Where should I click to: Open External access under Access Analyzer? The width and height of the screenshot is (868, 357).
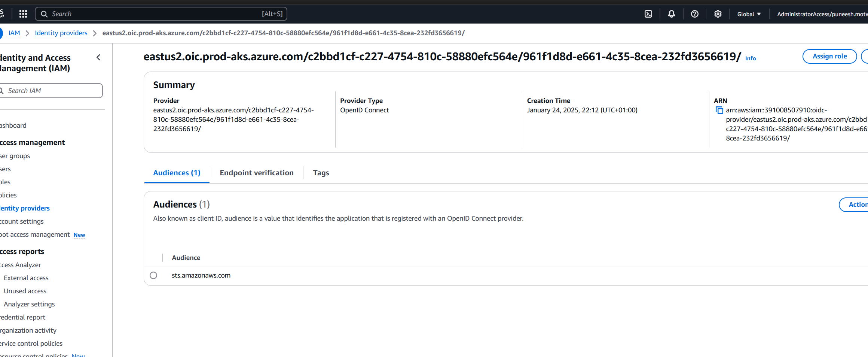(x=26, y=278)
